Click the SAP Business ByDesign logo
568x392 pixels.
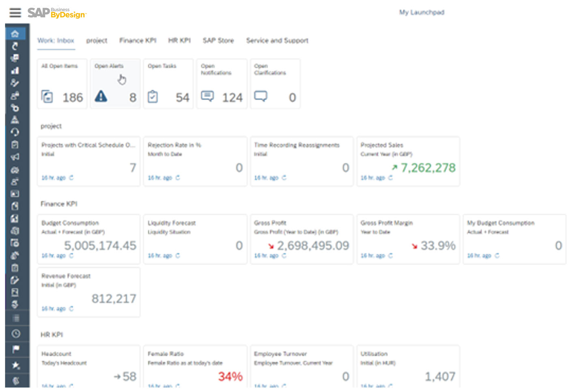pos(57,13)
